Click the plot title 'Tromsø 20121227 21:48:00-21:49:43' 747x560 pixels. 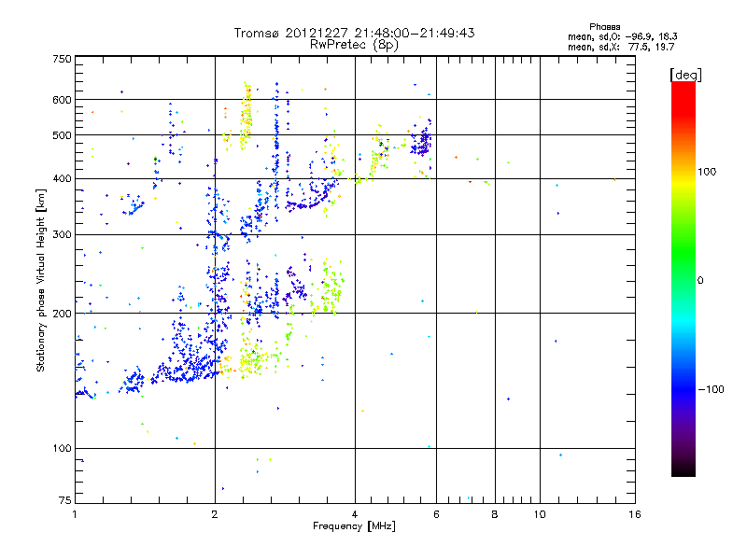click(x=354, y=33)
